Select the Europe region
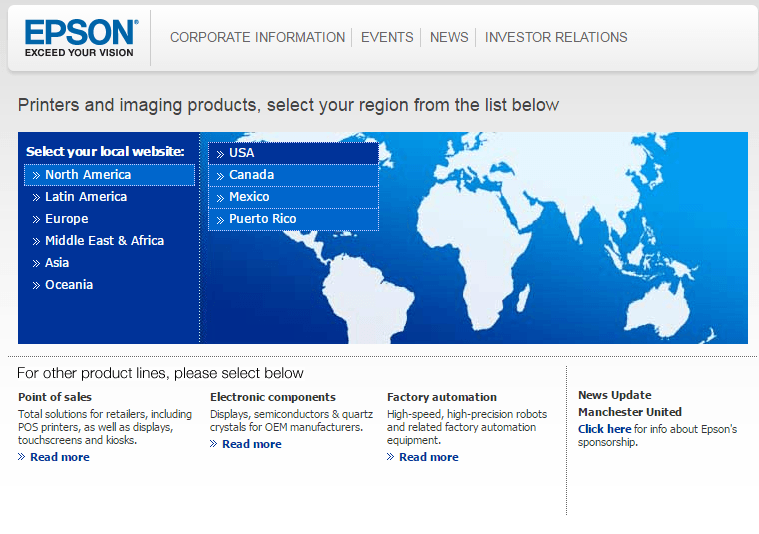This screenshot has height=534, width=759. coord(66,219)
